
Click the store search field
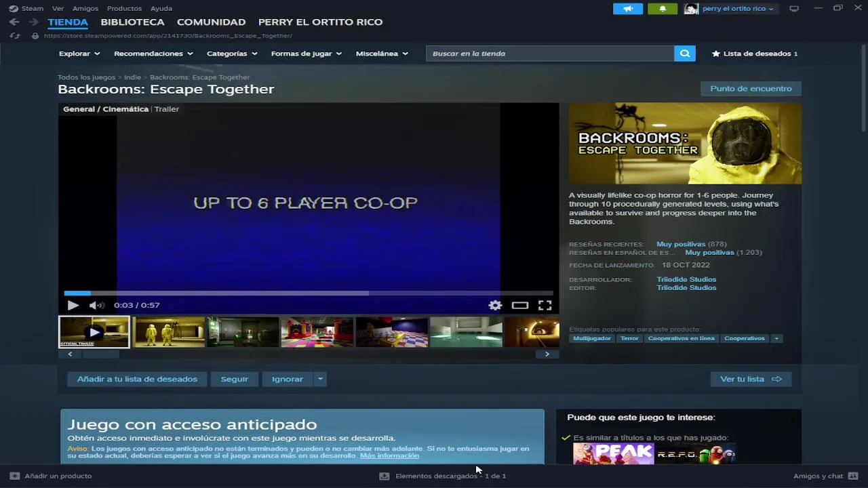coord(550,54)
